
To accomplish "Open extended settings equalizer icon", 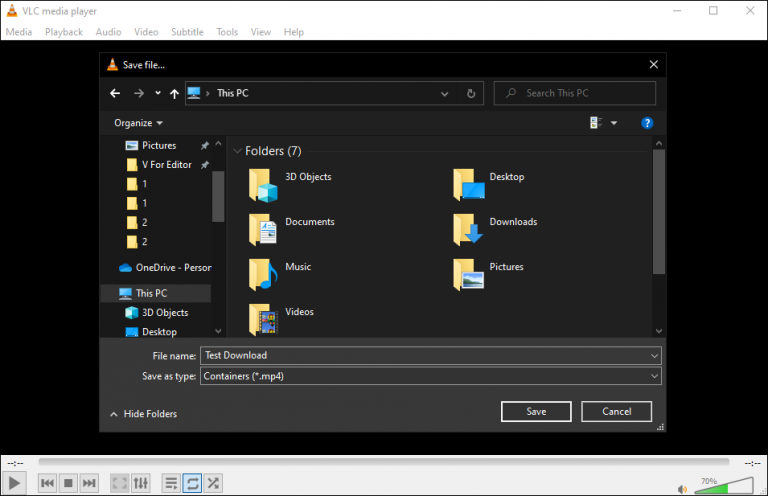I will pos(141,483).
